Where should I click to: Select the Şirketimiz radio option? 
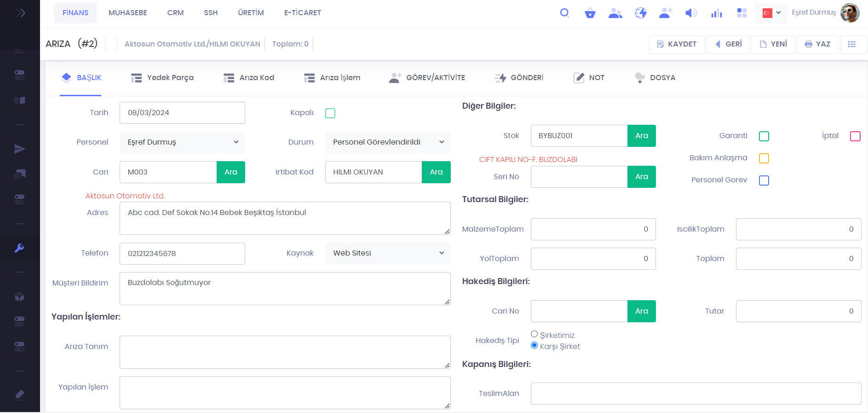point(534,334)
